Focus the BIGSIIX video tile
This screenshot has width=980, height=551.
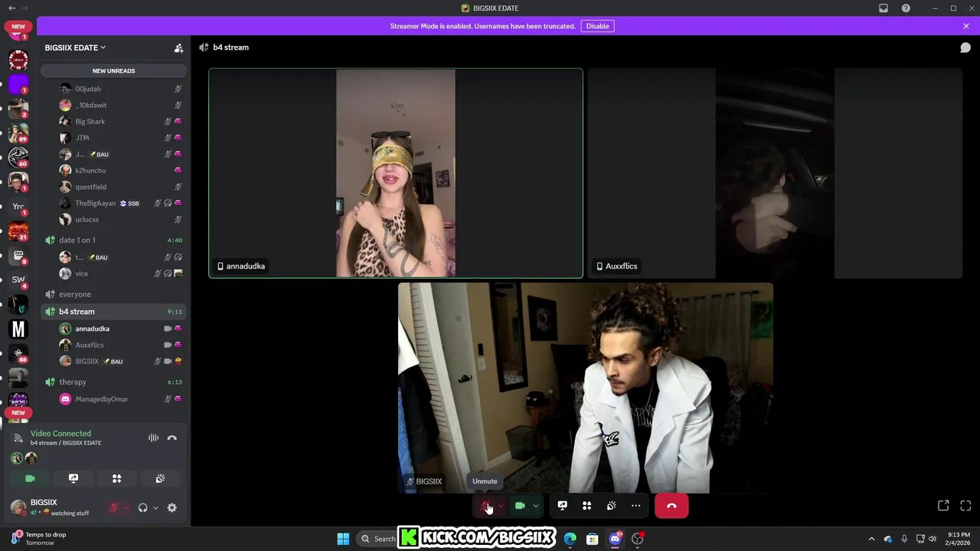pyautogui.click(x=586, y=388)
